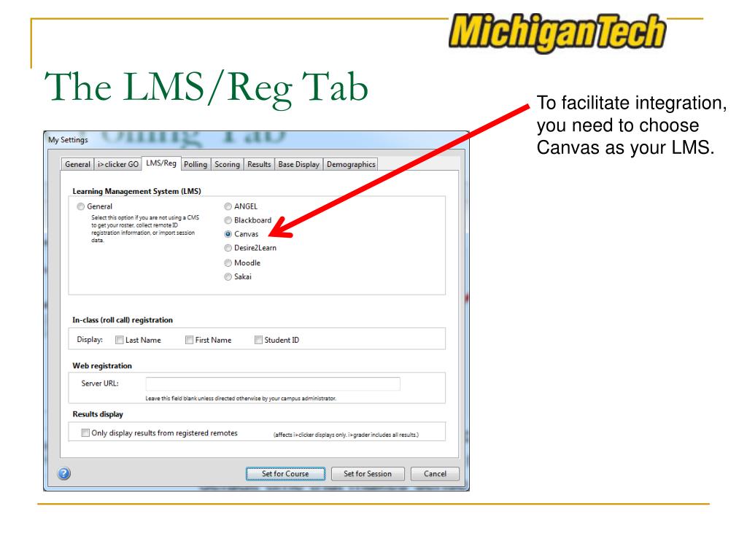Viewport: 747px width, 560px height.
Task: Select the Moodle radio button
Action: 228,262
